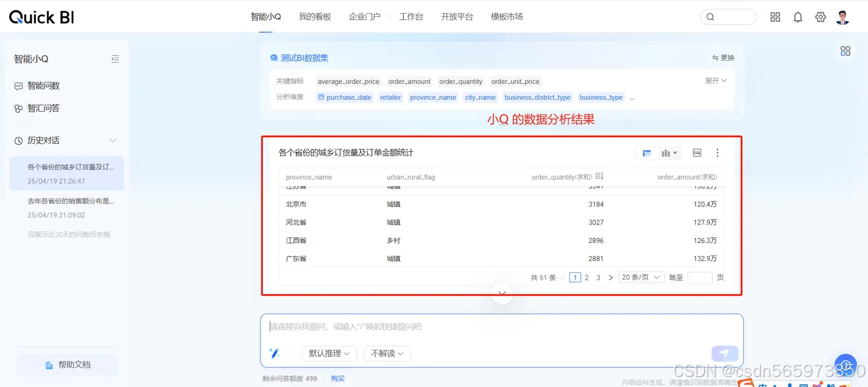The height and width of the screenshot is (387, 868).
Task: Click the 购买 purchase link
Action: click(x=337, y=378)
